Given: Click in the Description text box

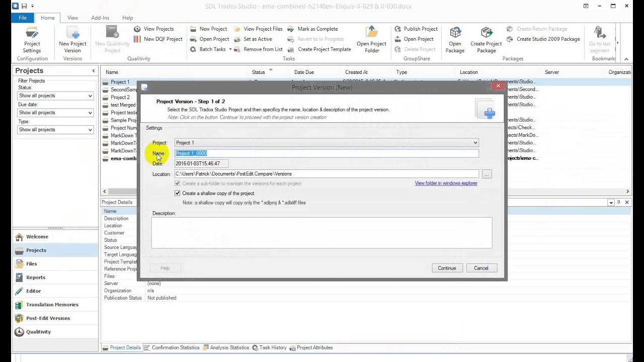Looking at the screenshot, I should (321, 233).
